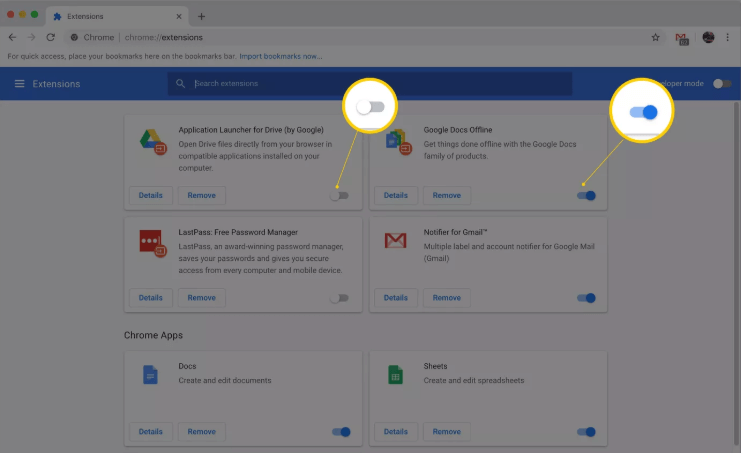This screenshot has width=741, height=453.
Task: Open Details for Application Launcher for Drive
Action: pyautogui.click(x=151, y=195)
